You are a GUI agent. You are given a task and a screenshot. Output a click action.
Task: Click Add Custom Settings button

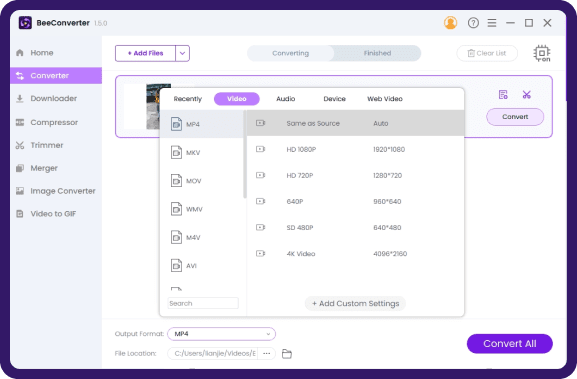(x=355, y=304)
